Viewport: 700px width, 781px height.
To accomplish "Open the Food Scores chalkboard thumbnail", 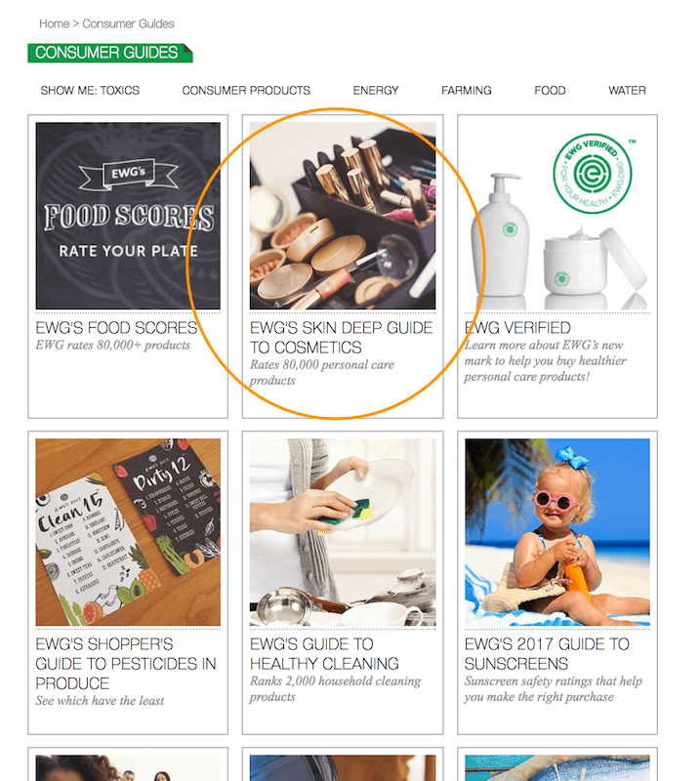I will coord(128,216).
